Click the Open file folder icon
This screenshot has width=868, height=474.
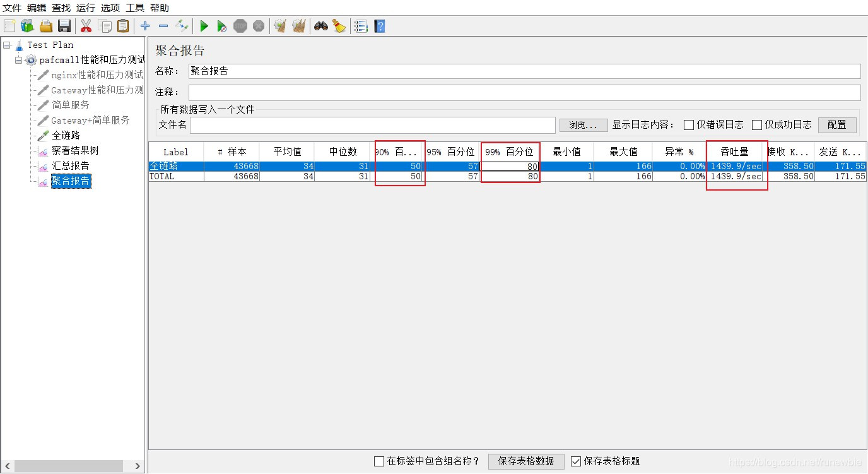pyautogui.click(x=46, y=26)
